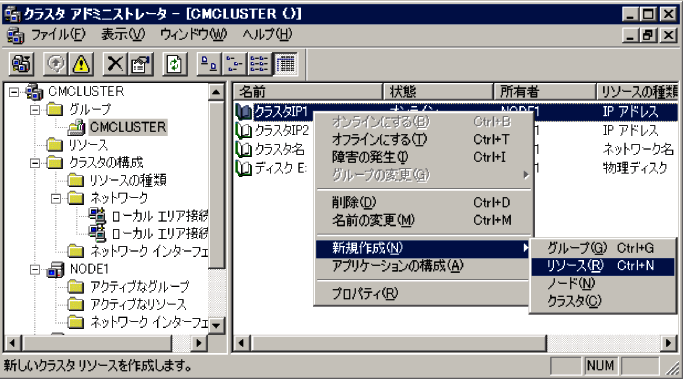Click tree pane scroll up arrow
Screen dimensions: 683x379
(x=216, y=92)
